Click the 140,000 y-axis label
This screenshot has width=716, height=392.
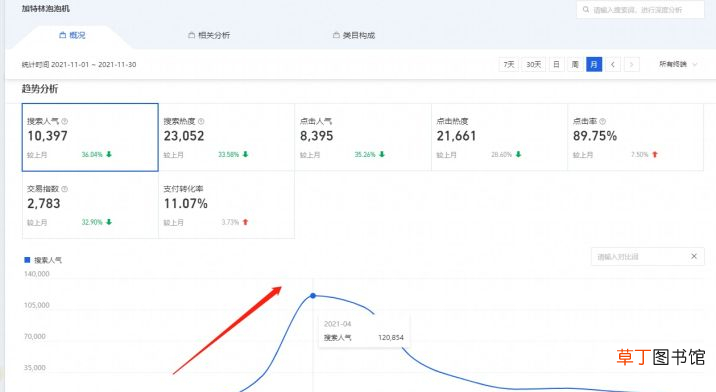[37, 274]
